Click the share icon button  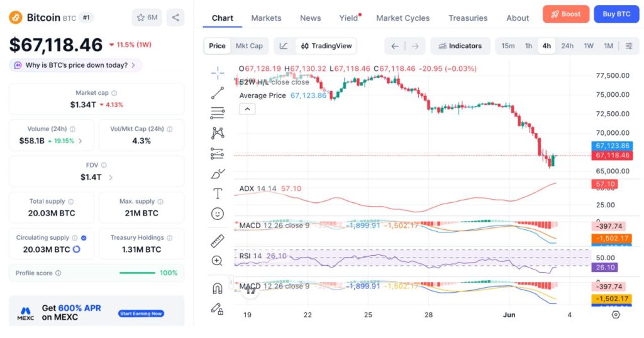(x=175, y=17)
